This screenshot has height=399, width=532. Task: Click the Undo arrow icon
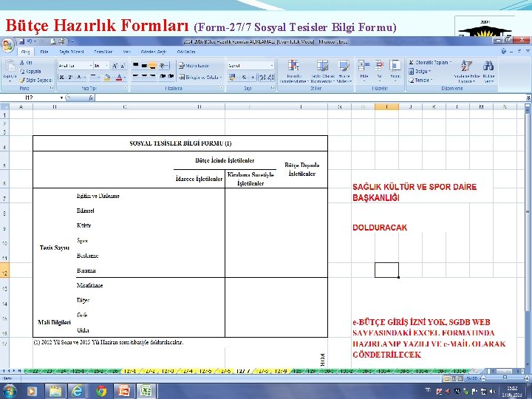(x=30, y=41)
